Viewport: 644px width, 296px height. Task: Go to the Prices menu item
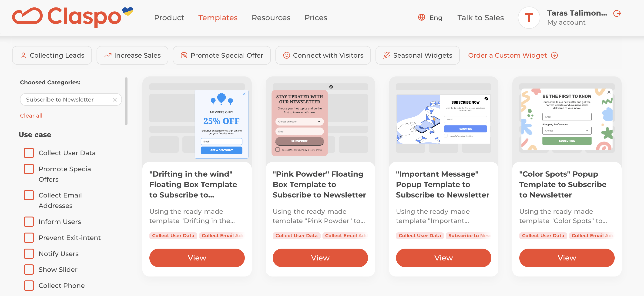coord(315,17)
